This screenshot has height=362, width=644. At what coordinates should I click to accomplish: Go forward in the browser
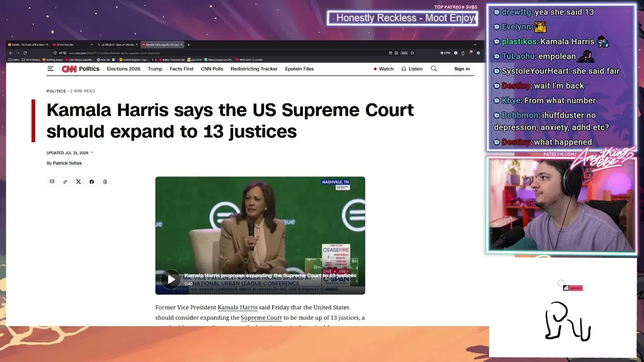(x=18, y=53)
